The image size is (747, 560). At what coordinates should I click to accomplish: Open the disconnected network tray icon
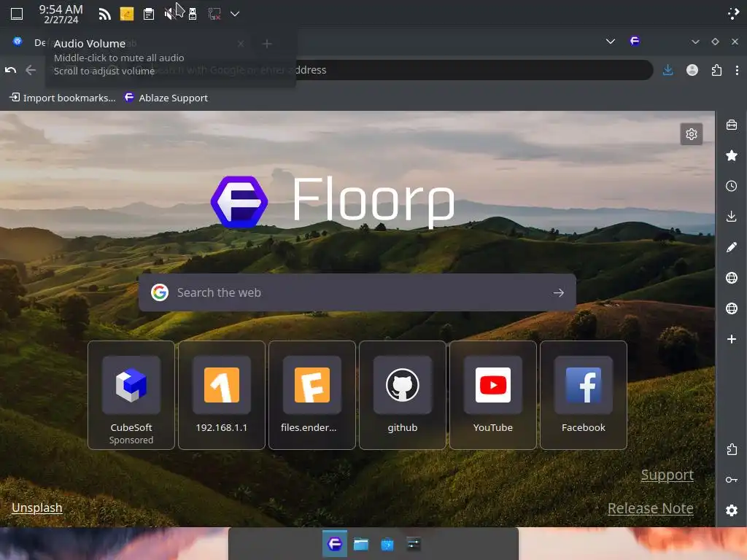214,14
